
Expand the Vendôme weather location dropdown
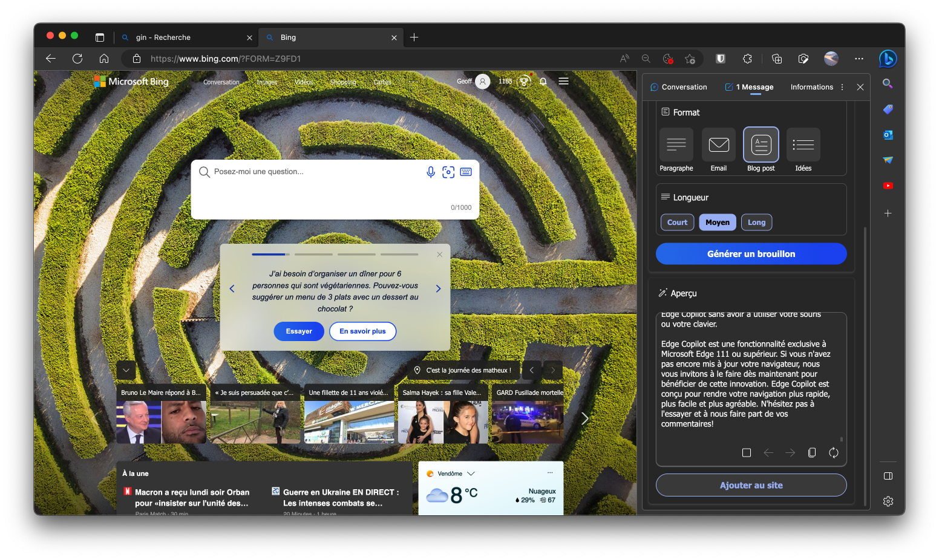(471, 474)
